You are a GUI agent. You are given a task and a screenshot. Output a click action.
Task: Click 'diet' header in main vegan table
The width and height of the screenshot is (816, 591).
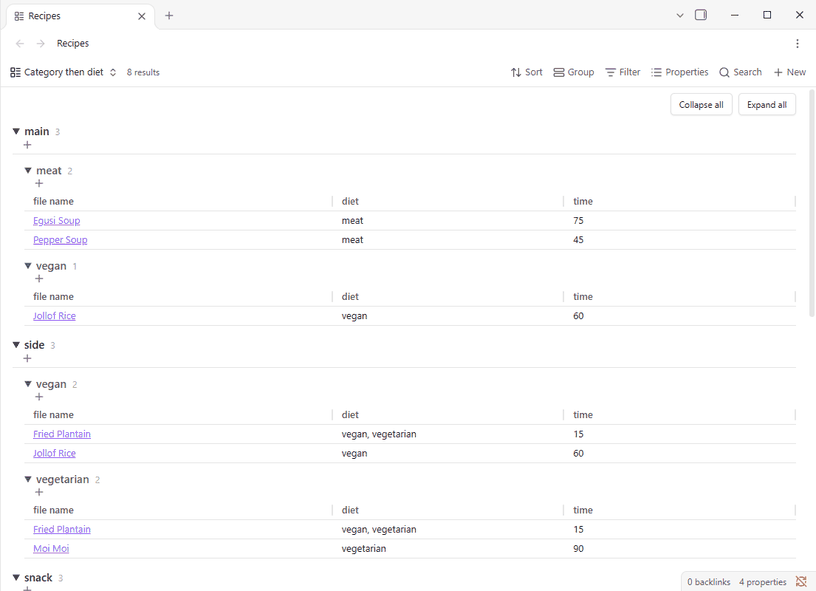point(350,297)
